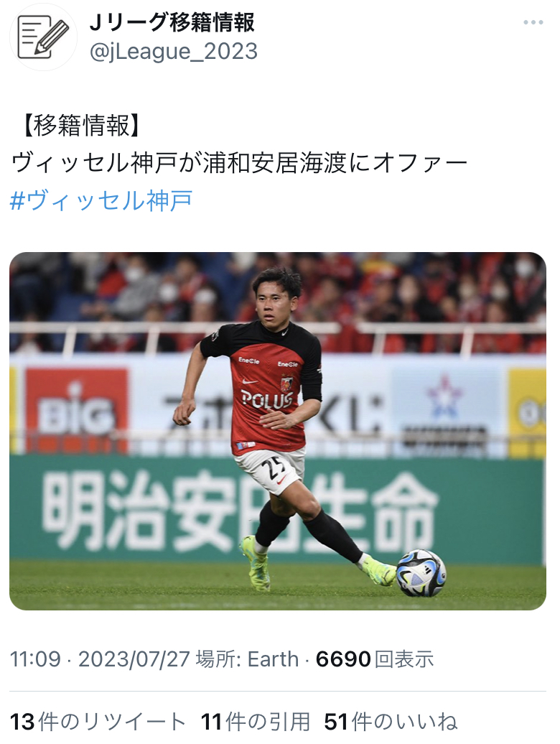Click the POLUS logo on the jersey
The width and height of the screenshot is (560, 744).
pyautogui.click(x=266, y=399)
